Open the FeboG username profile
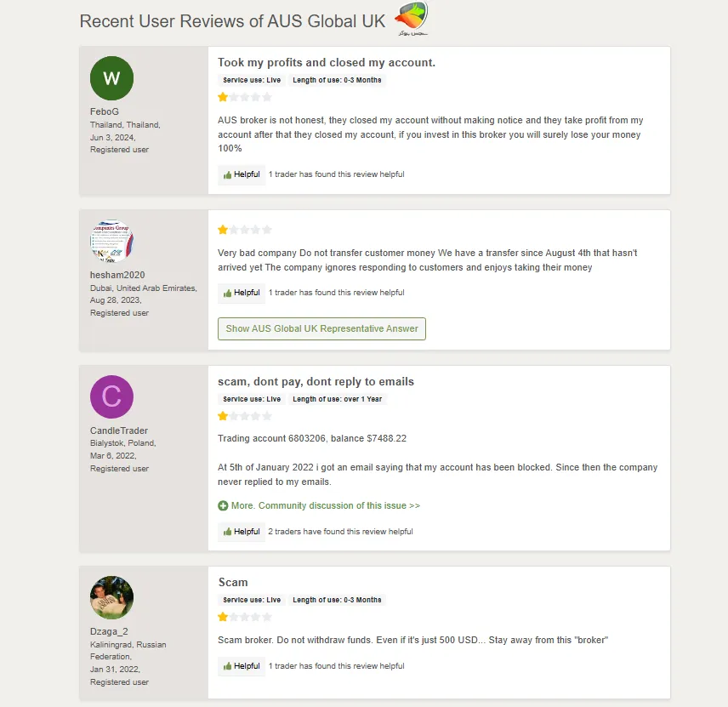This screenshot has height=707, width=728. tap(103, 112)
